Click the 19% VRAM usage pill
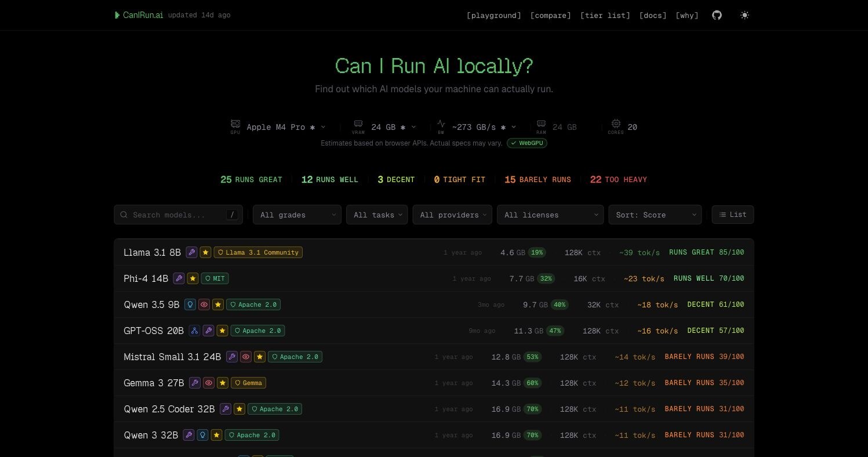The width and height of the screenshot is (868, 457). point(537,252)
